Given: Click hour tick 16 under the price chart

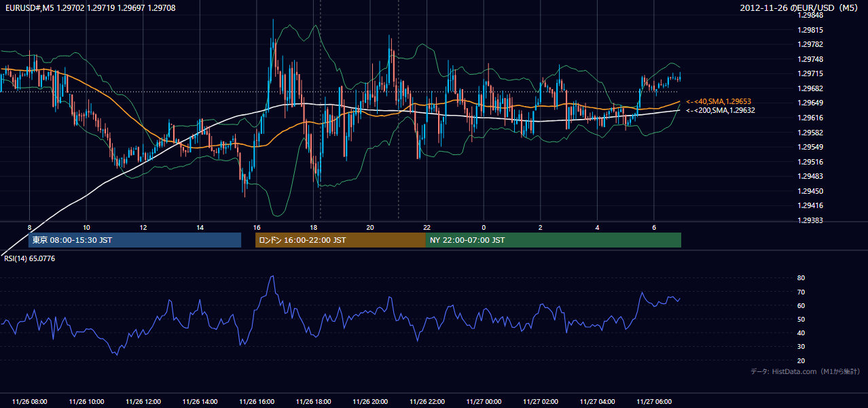Looking at the screenshot, I should pos(256,227).
